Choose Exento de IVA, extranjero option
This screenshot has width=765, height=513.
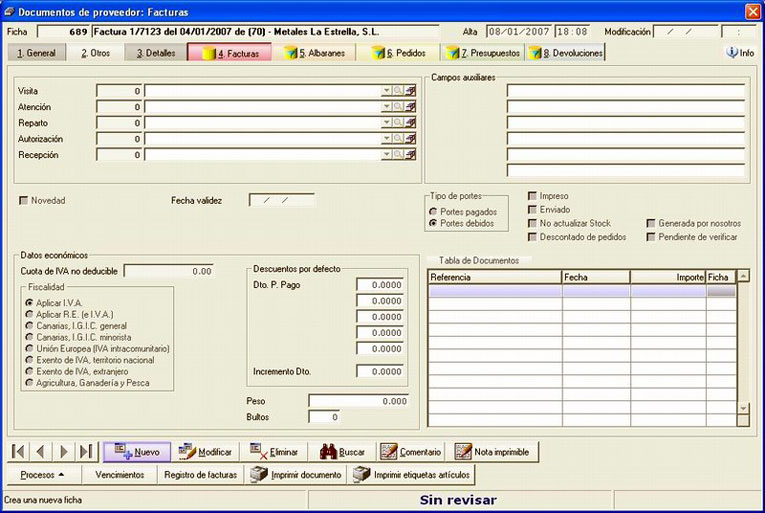(30, 371)
